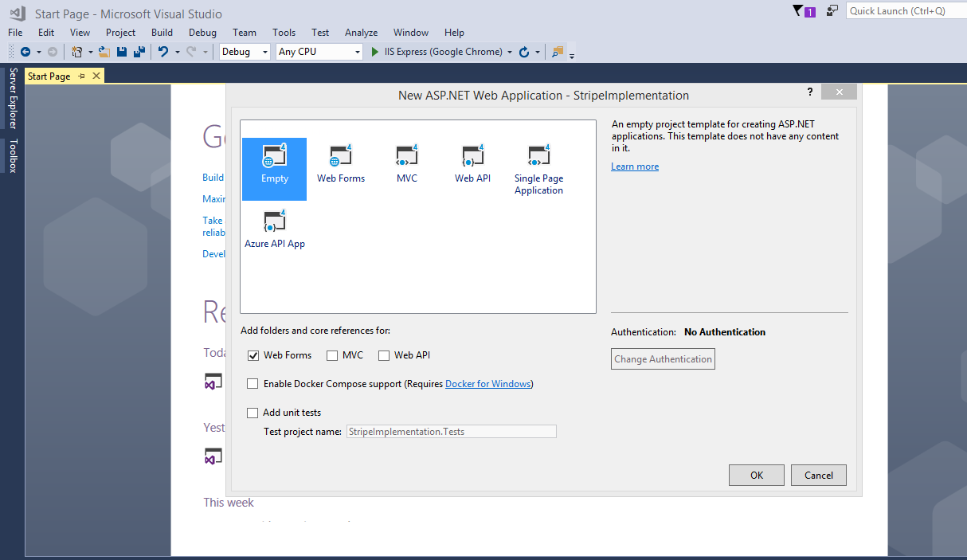Expand the Navigate Backward history dropdown arrow

38,53
